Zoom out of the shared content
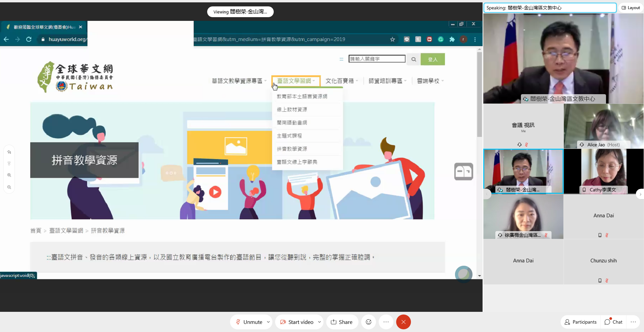This screenshot has height=332, width=644. tap(9, 187)
